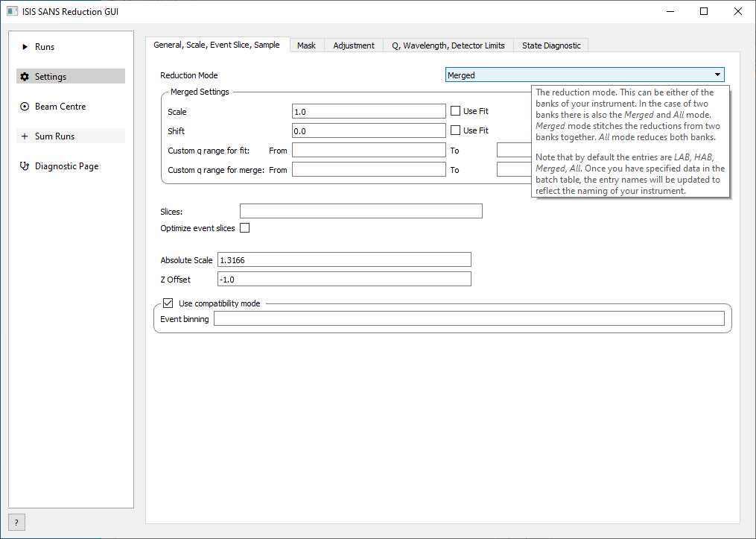756x539 pixels.
Task: Click the Merged Shift input field
Action: pos(369,130)
